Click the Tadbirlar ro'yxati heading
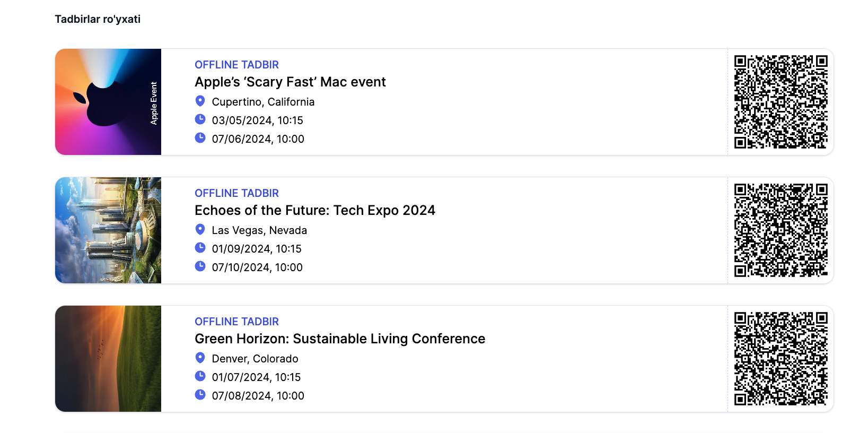Screen dimensions: 868x433 [98, 19]
